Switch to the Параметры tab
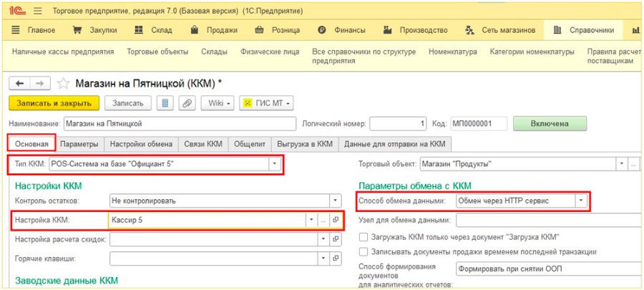 click(79, 144)
